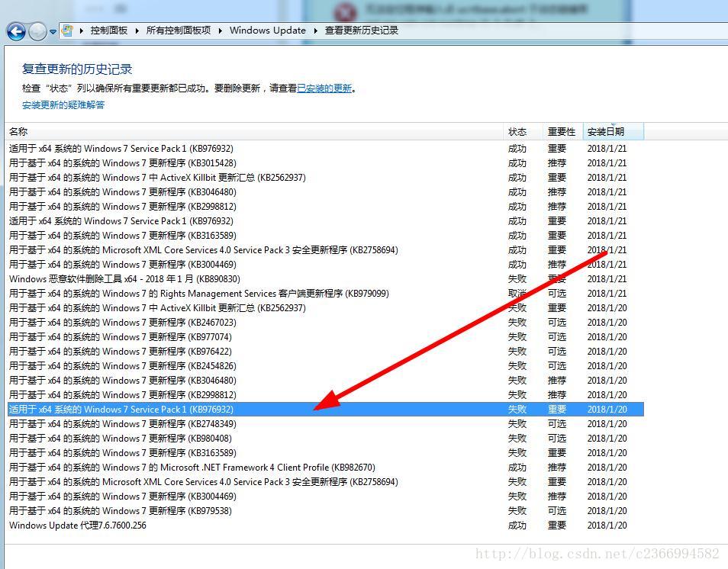Select Windows Update 代理 7.6.7600.256 row

(324, 526)
